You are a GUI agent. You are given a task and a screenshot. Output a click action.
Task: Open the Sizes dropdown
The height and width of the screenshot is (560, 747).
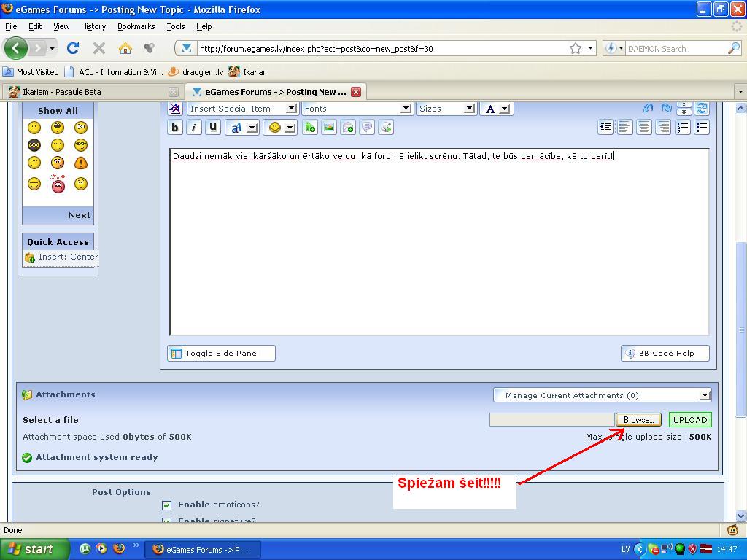pyautogui.click(x=446, y=109)
